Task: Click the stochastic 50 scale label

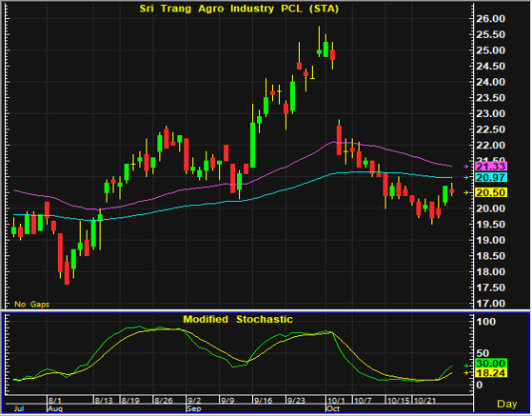Action: point(483,353)
